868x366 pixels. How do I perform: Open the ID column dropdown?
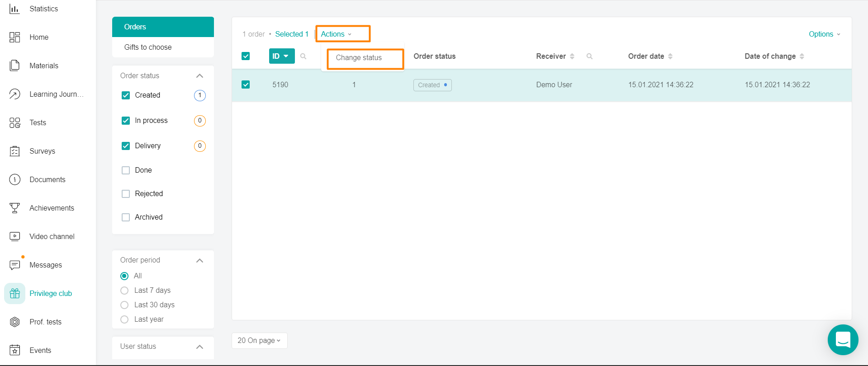(x=282, y=56)
